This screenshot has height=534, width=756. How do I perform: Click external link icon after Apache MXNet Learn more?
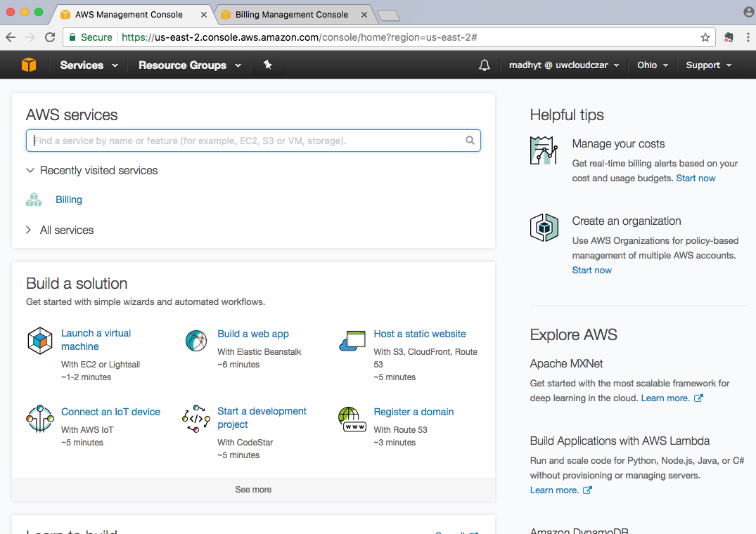pos(698,398)
